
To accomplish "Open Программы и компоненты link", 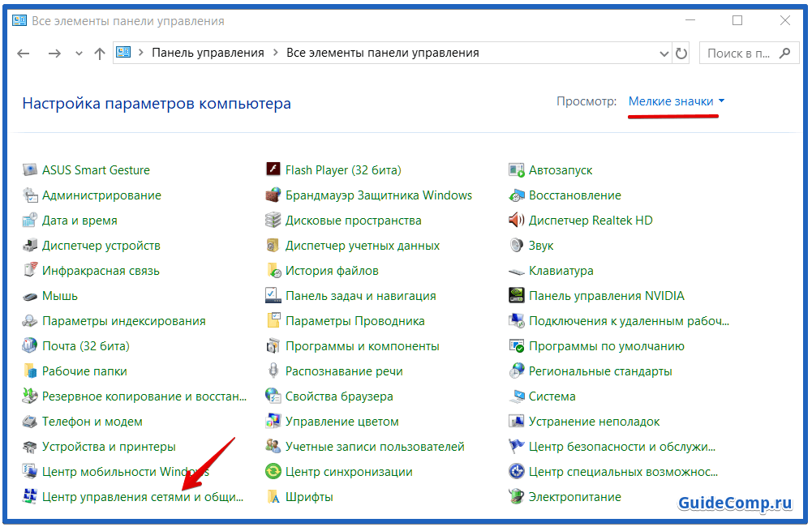I will click(362, 346).
